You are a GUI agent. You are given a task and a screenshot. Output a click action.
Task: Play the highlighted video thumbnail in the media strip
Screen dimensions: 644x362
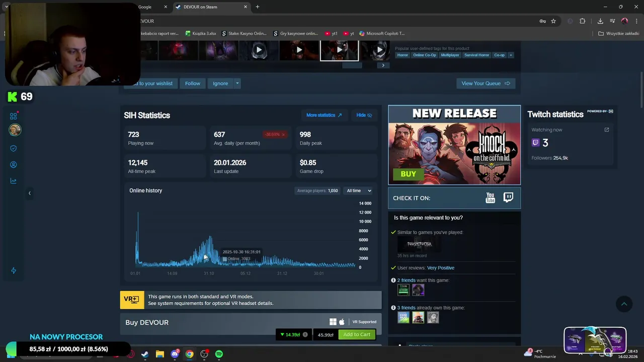pos(339,50)
